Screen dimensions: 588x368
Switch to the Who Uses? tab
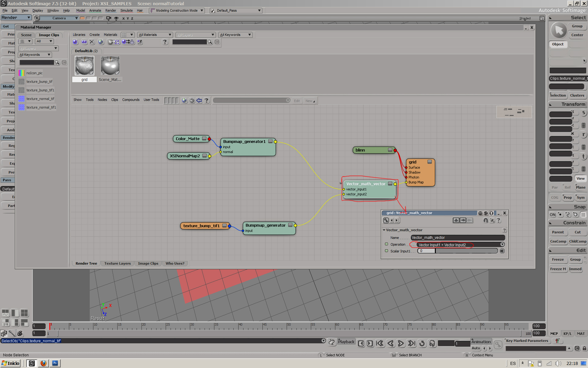click(x=175, y=263)
